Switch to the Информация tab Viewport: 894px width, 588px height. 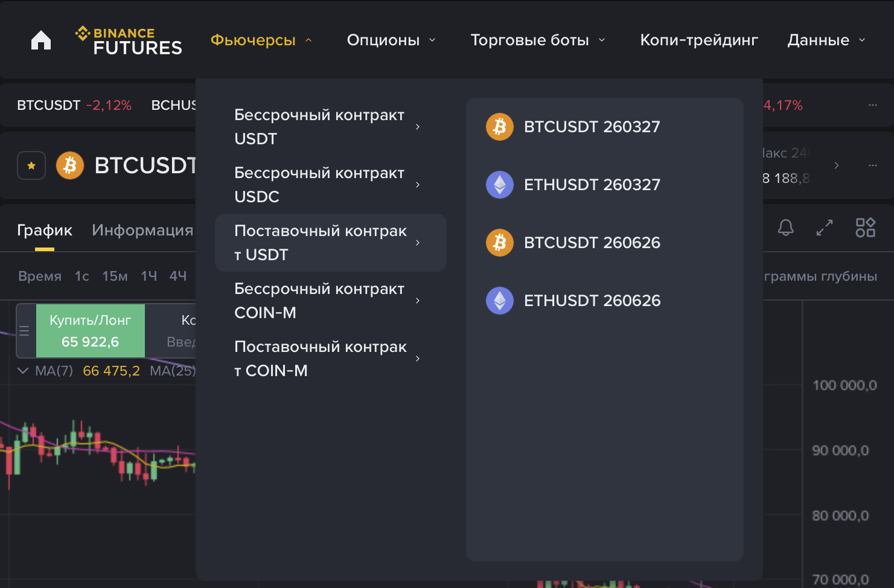point(142,230)
